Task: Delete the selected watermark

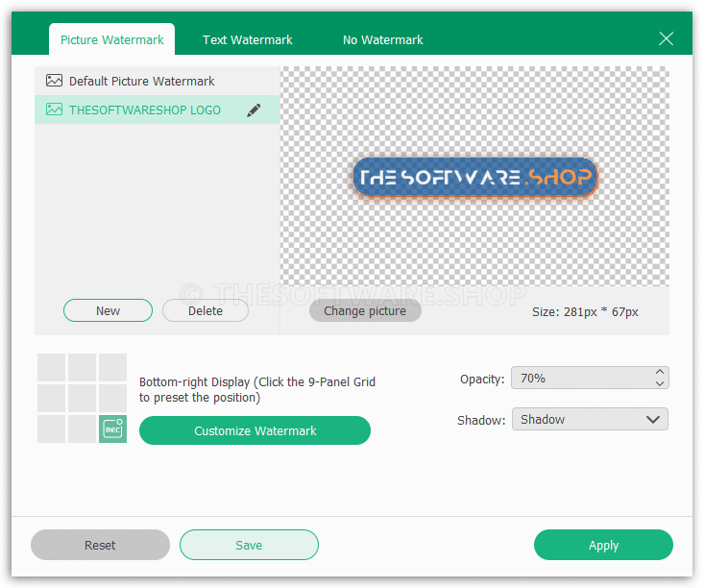Action: pyautogui.click(x=206, y=310)
